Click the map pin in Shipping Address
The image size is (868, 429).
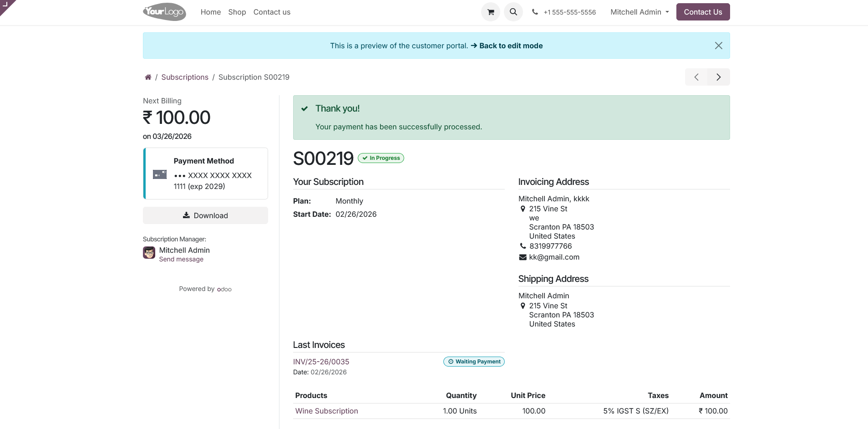point(523,306)
